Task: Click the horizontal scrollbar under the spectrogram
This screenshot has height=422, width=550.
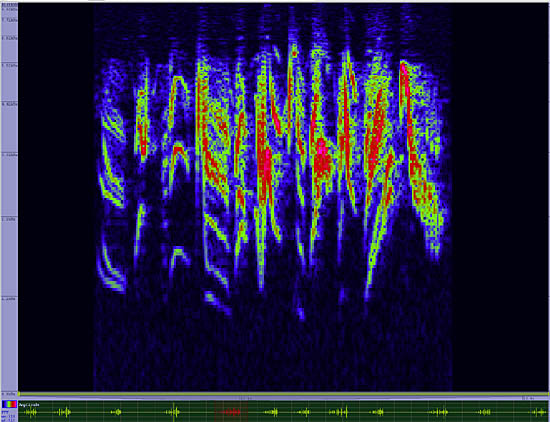Action: coord(283,394)
